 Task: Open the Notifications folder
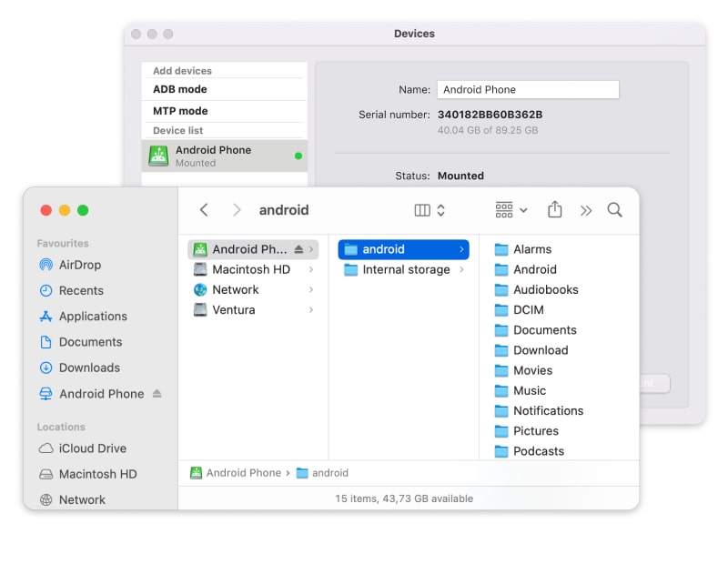coord(539,411)
